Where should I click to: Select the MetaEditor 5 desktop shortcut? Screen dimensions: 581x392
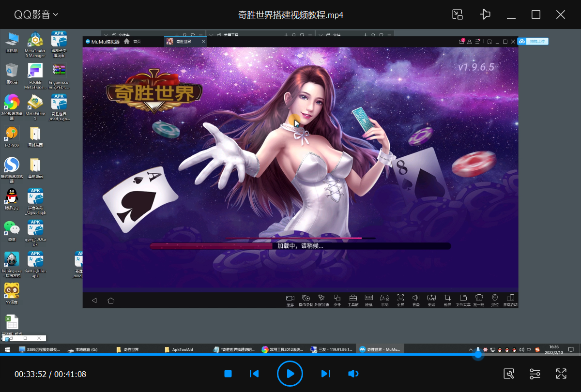35,106
